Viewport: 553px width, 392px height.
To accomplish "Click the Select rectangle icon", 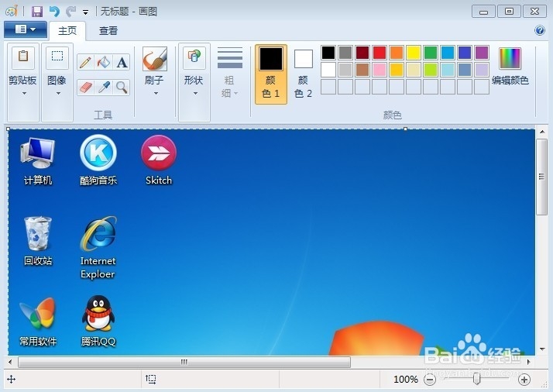I will [x=57, y=57].
